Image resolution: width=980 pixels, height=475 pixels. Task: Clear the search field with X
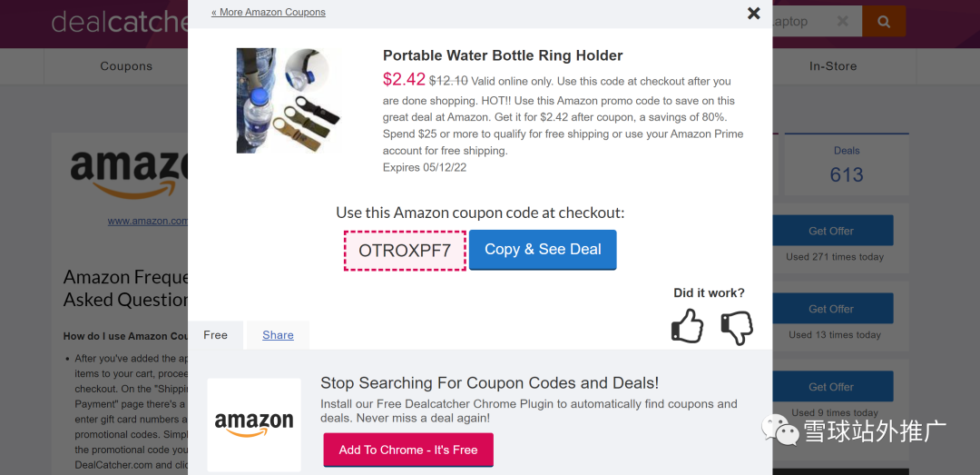[x=842, y=21]
